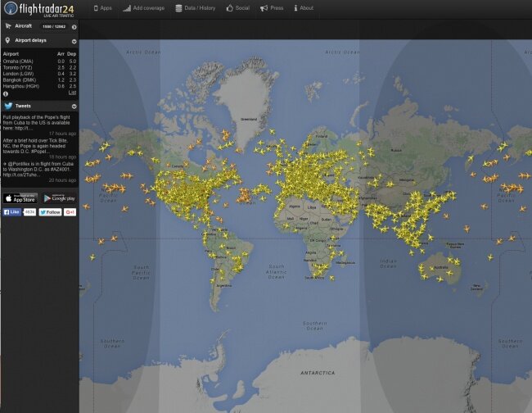Click the airport delays info icon
The width and height of the screenshot is (532, 413).
tap(7, 93)
